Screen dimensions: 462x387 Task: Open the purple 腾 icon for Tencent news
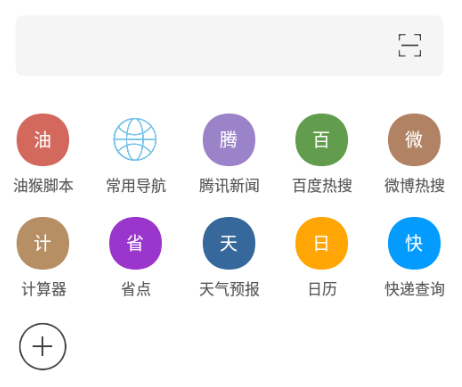(229, 140)
